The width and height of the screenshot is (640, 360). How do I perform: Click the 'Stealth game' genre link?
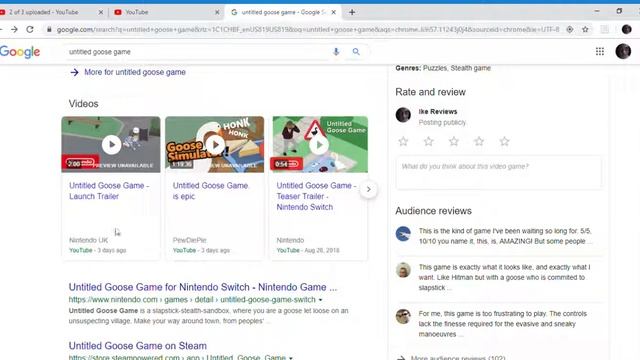(x=471, y=68)
